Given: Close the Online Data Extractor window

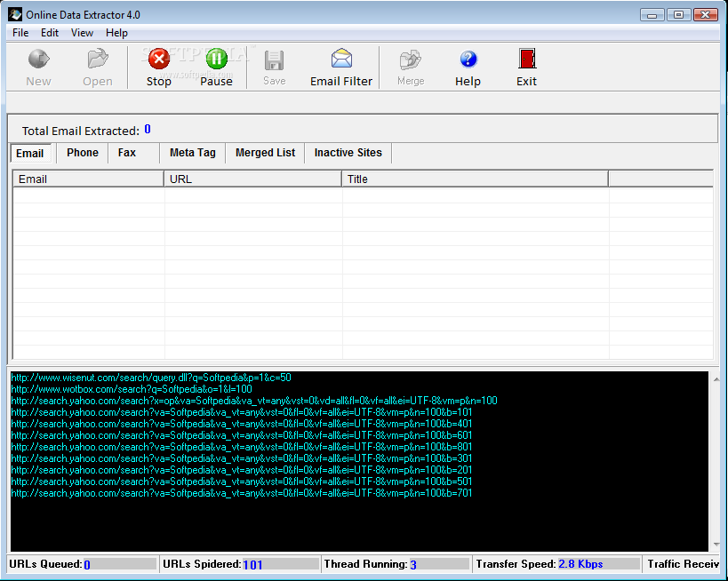Looking at the screenshot, I should tap(706, 15).
